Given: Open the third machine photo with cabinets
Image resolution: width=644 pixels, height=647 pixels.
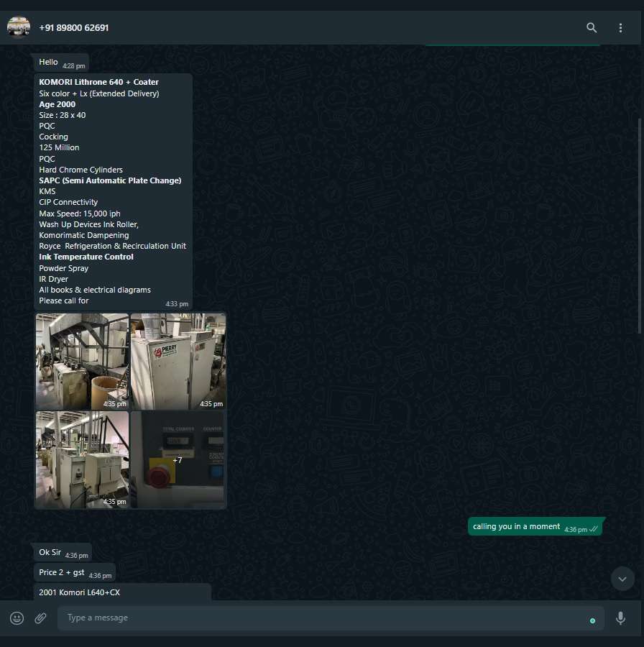Looking at the screenshot, I should coord(82,459).
